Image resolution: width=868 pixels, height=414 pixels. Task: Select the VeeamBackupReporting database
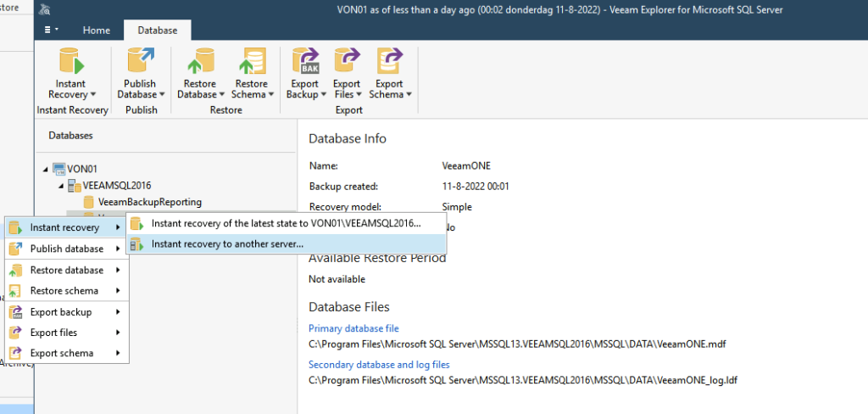(149, 202)
